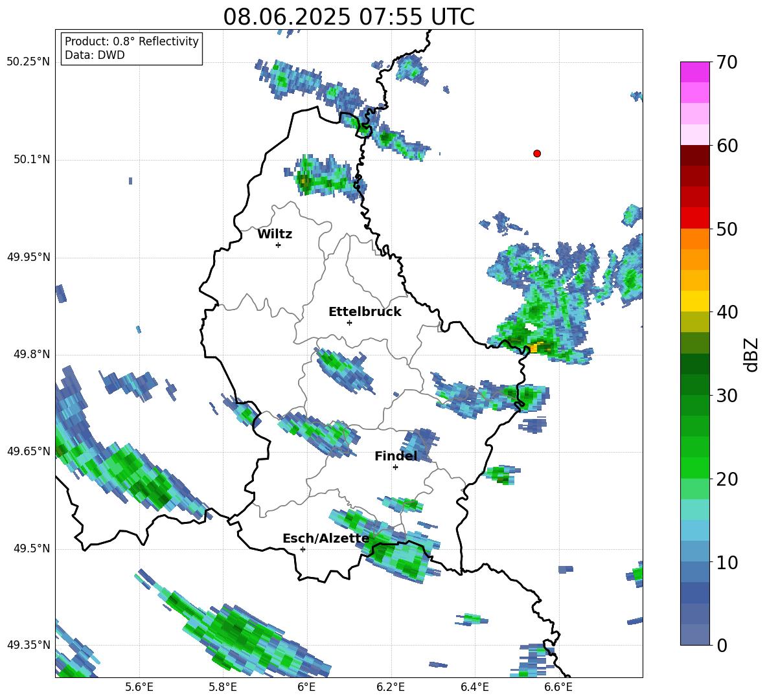Click the 49.95°N latitude label
Image resolution: width=767 pixels, height=700 pixels.
tap(29, 256)
